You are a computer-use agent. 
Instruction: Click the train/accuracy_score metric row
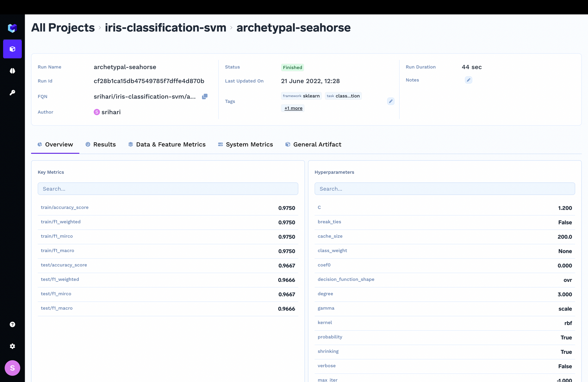click(x=168, y=208)
